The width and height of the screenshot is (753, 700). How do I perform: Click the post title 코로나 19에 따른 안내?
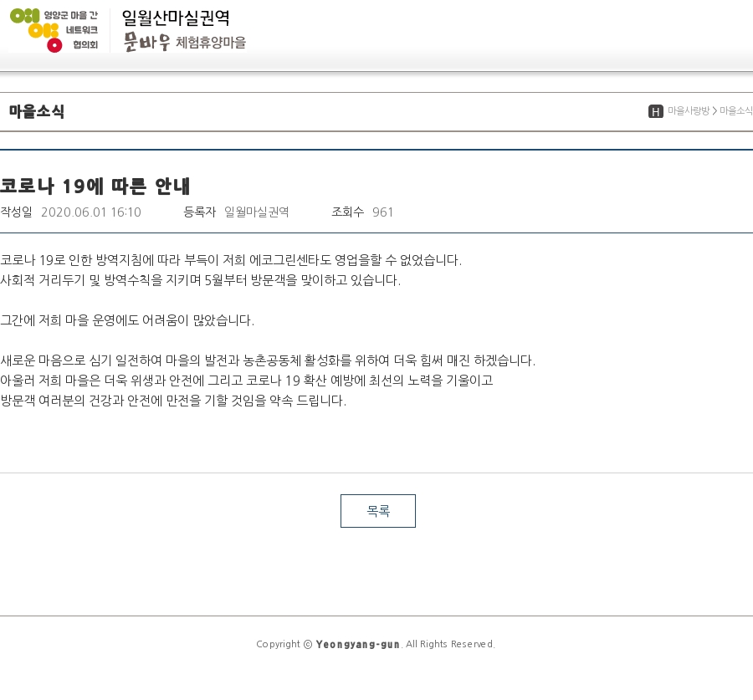tap(95, 186)
